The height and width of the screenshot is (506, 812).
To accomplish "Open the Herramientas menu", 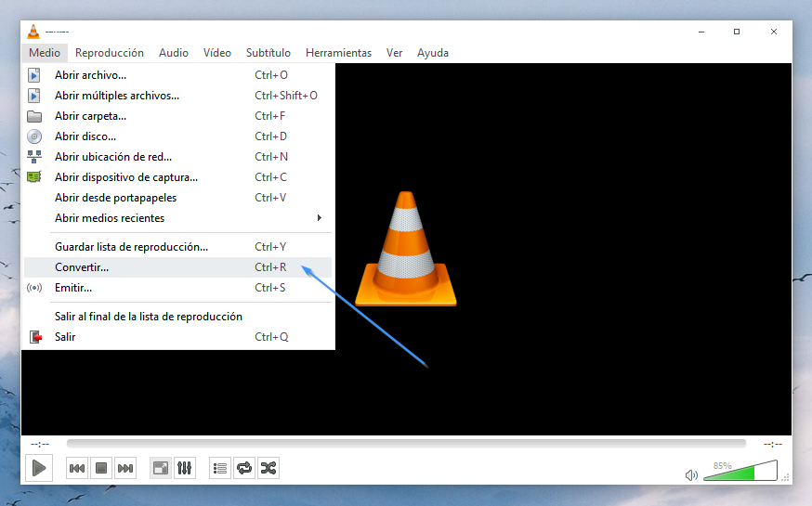I will coord(339,53).
